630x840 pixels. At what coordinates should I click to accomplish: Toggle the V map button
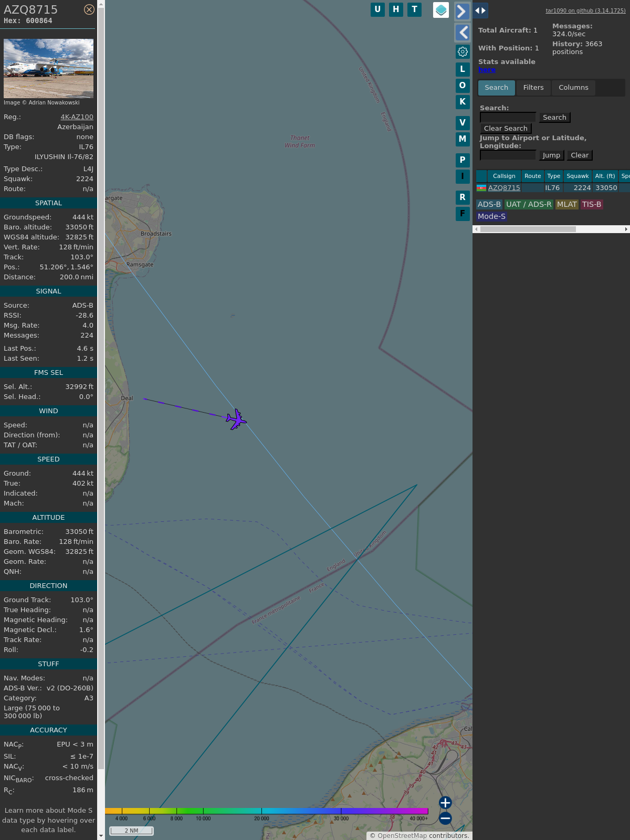pos(463,123)
